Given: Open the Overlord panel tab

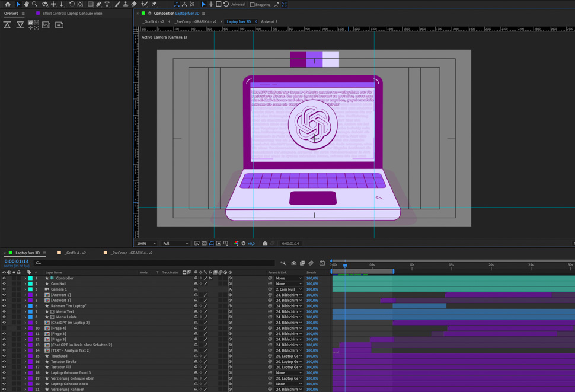Looking at the screenshot, I should [x=11, y=13].
